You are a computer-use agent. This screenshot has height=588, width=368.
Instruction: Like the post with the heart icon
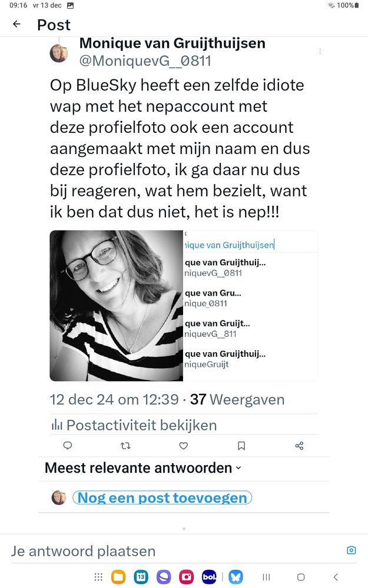pos(183,446)
